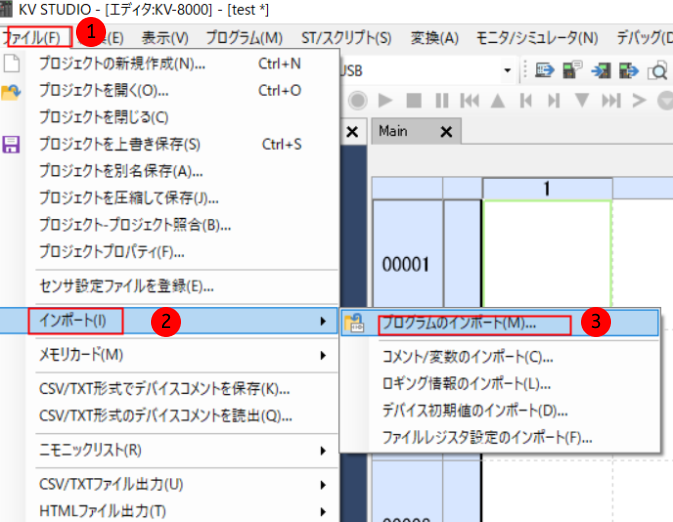
Task: Click the PLC transfer monitor icon
Action: click(x=545, y=70)
